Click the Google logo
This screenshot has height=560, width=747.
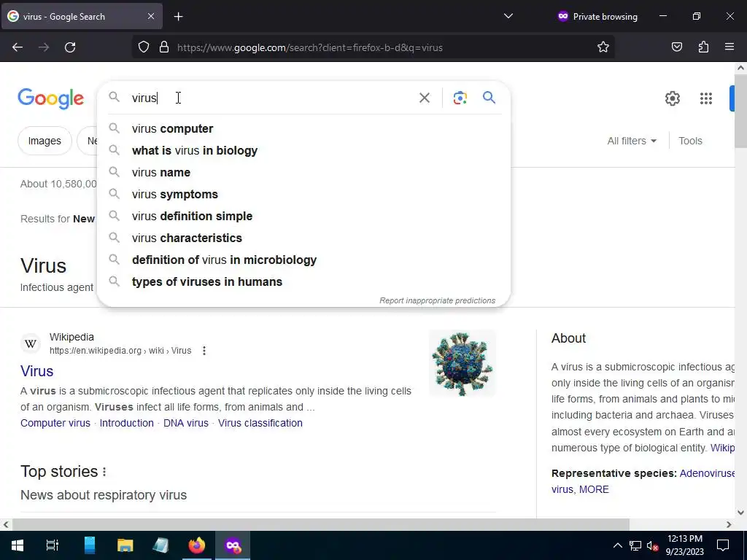(50, 98)
